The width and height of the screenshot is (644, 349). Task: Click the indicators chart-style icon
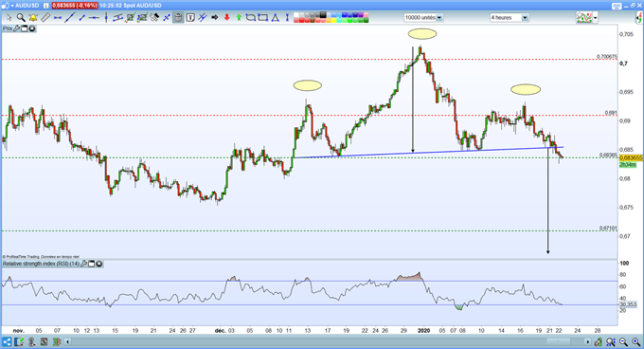584,18
